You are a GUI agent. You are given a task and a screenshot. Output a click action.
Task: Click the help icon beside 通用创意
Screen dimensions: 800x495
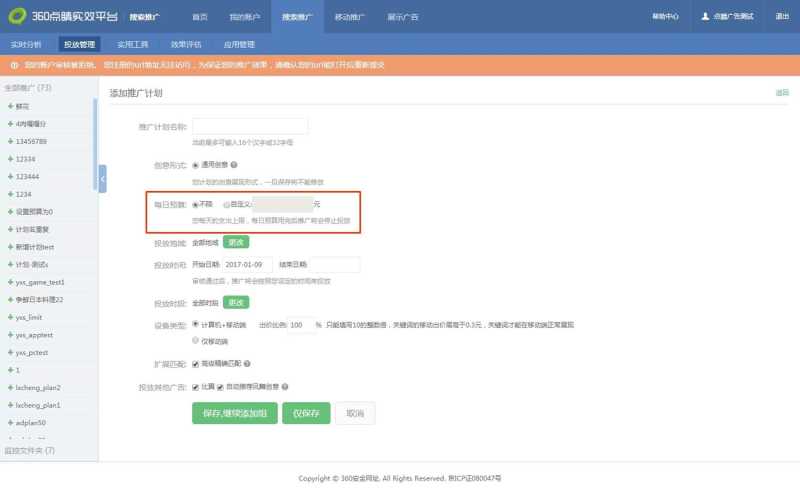tap(233, 164)
